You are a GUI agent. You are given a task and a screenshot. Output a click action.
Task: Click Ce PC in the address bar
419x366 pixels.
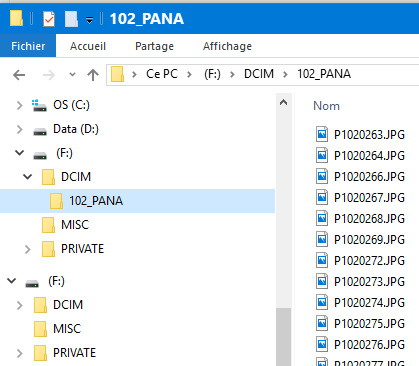click(162, 74)
